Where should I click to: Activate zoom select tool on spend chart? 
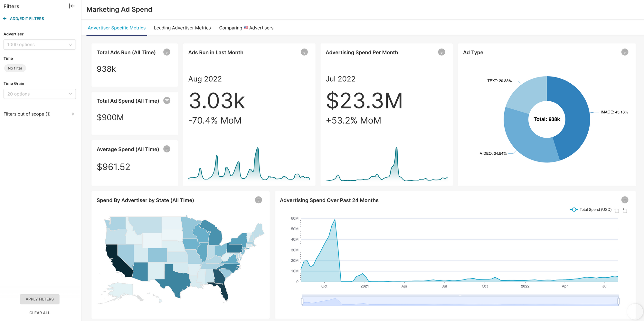(x=617, y=210)
